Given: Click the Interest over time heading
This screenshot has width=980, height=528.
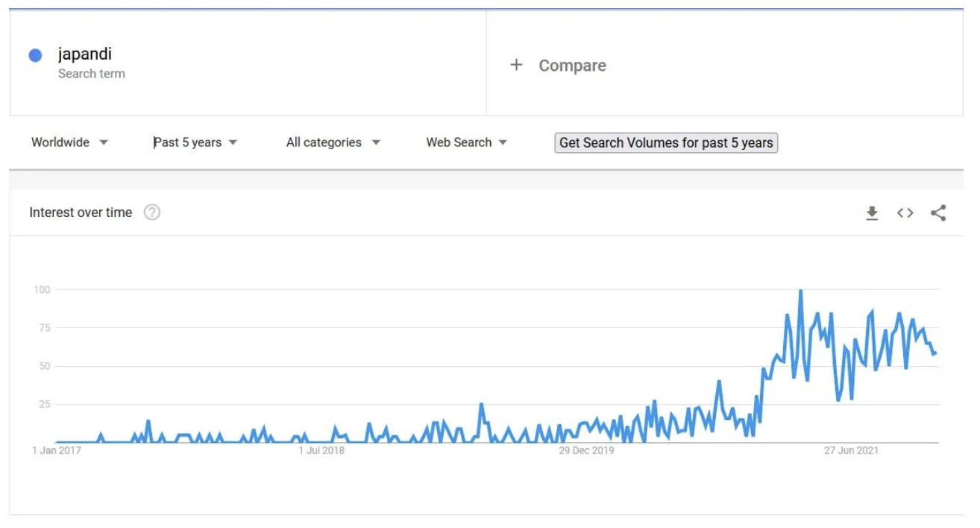Looking at the screenshot, I should 81,213.
